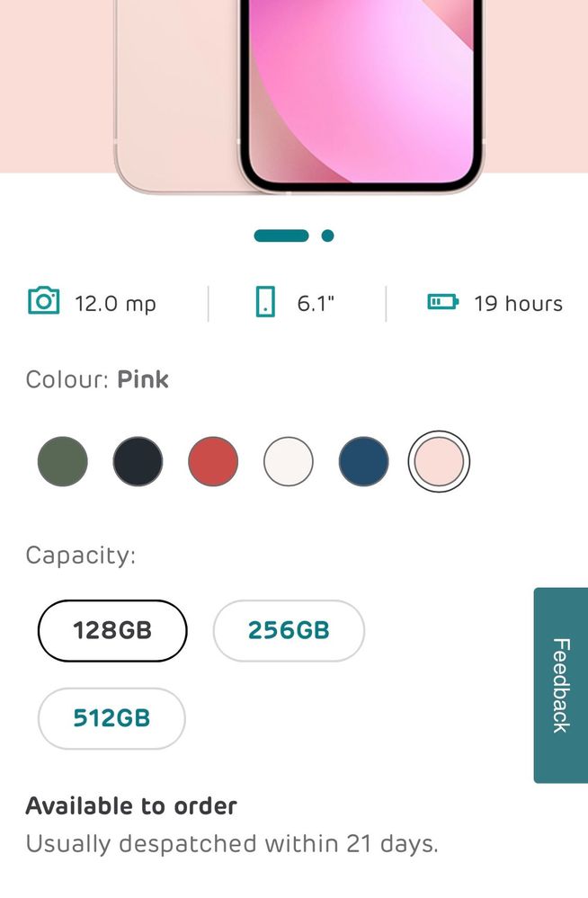
Task: Click the phone screen size icon
Action: click(x=264, y=302)
